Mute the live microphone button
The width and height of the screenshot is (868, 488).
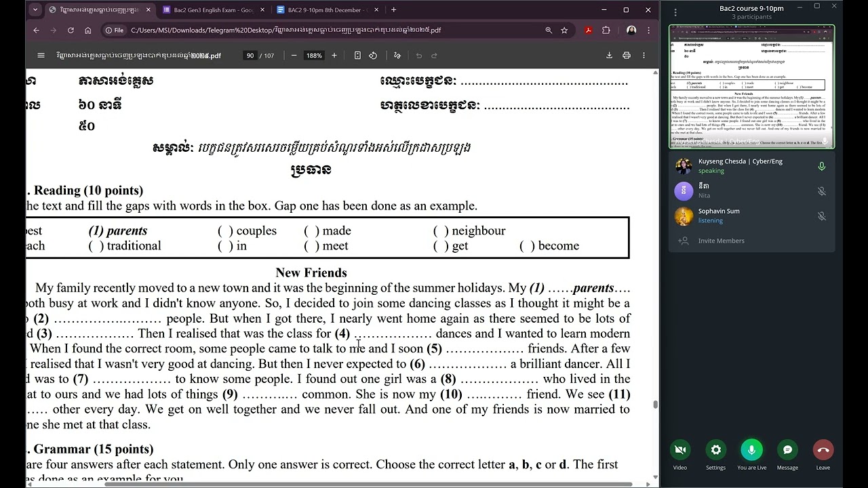tap(751, 450)
